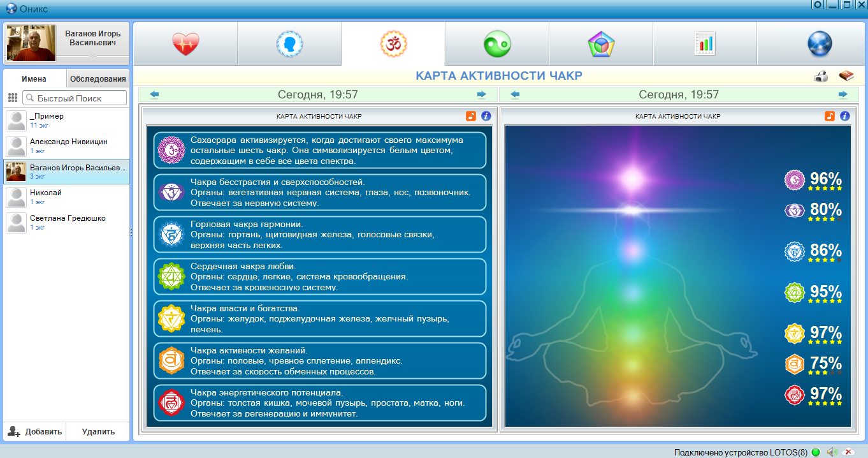Go to previous record in left panel

154,94
